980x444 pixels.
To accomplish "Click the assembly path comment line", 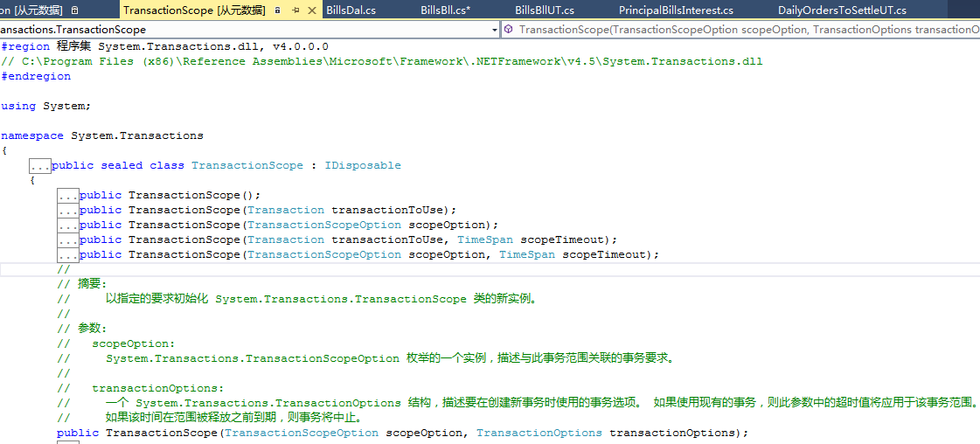I will point(382,62).
